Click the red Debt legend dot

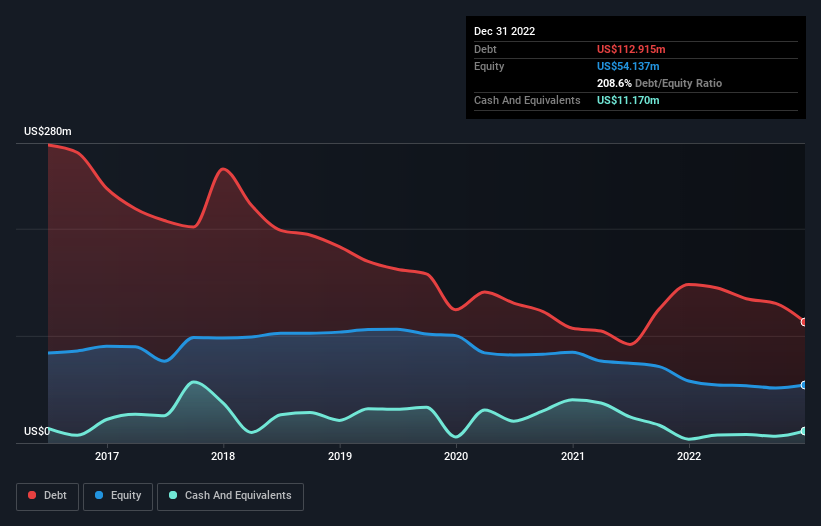pyautogui.click(x=32, y=495)
